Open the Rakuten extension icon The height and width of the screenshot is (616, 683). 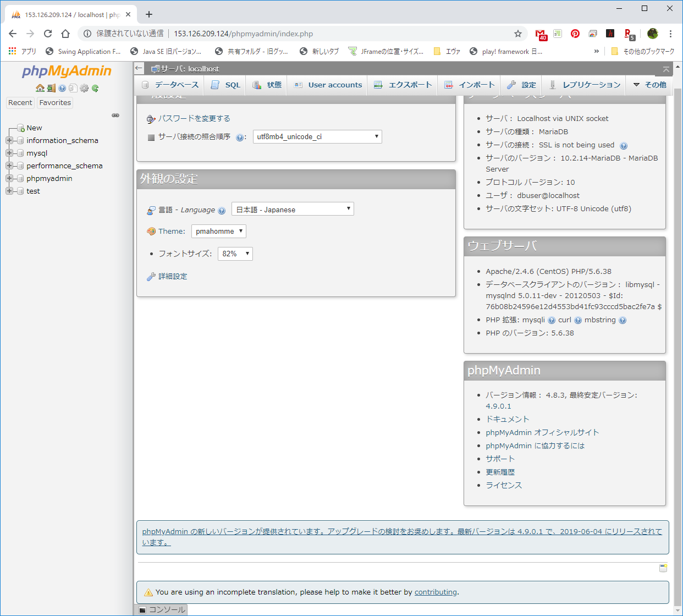tap(629, 34)
